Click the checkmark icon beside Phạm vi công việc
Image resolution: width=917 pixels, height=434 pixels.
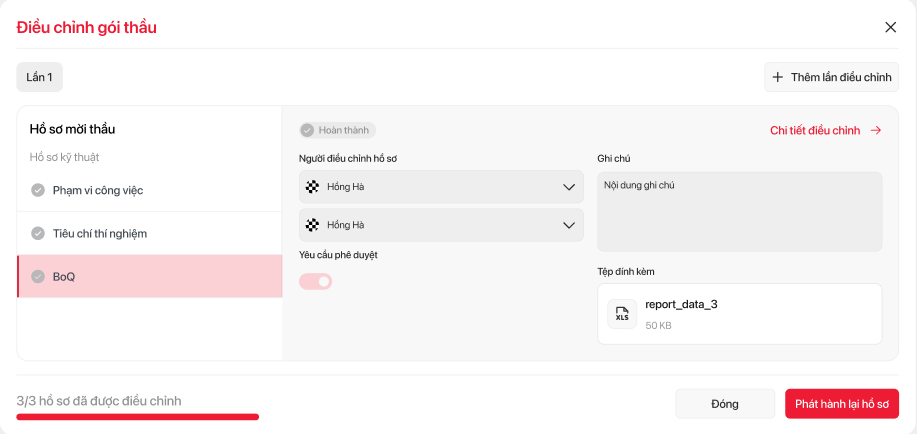pyautogui.click(x=38, y=190)
